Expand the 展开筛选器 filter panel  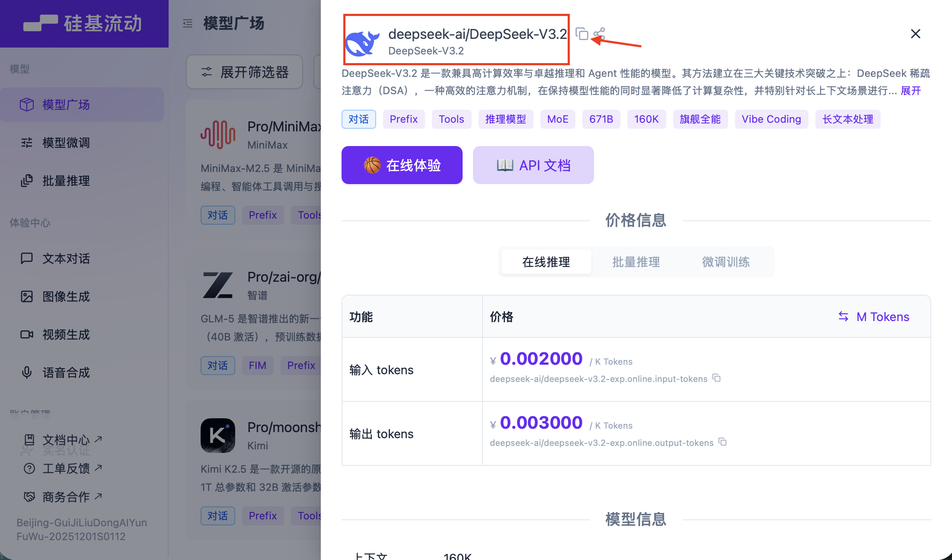tap(245, 72)
